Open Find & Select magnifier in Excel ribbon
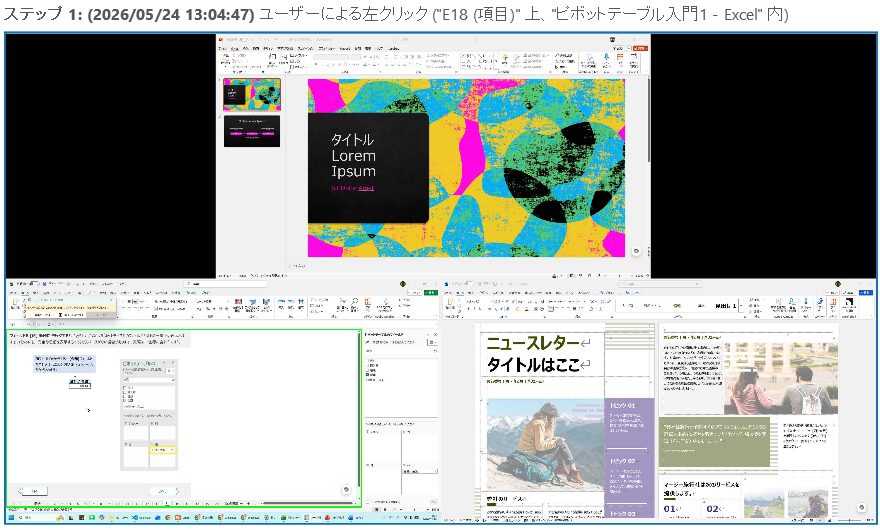The height and width of the screenshot is (530, 880). [x=355, y=304]
